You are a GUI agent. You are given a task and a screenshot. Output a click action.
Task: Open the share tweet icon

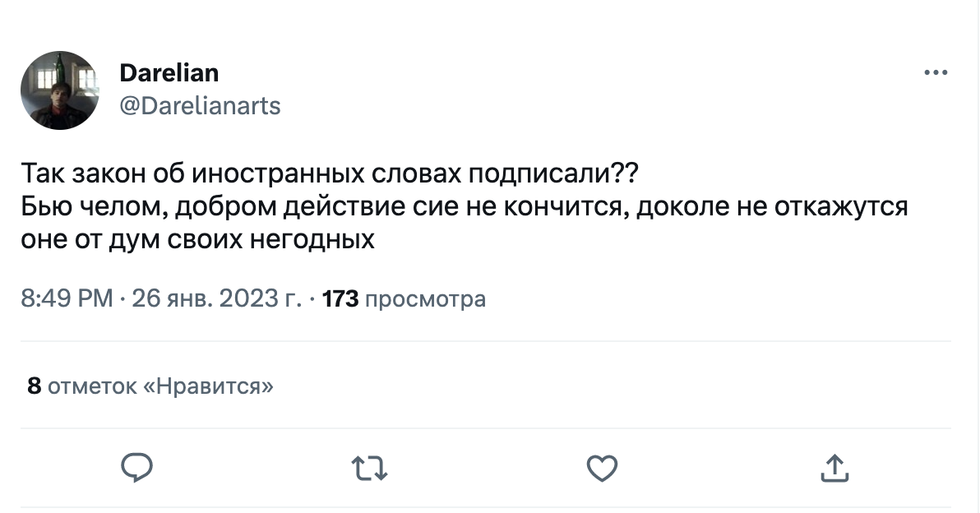pyautogui.click(x=834, y=468)
